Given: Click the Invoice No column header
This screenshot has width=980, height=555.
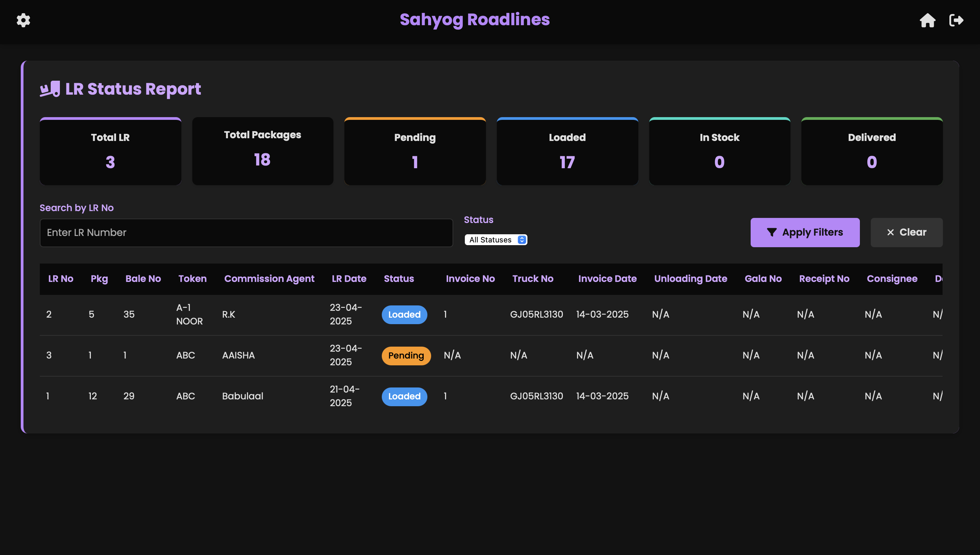Looking at the screenshot, I should [x=470, y=279].
